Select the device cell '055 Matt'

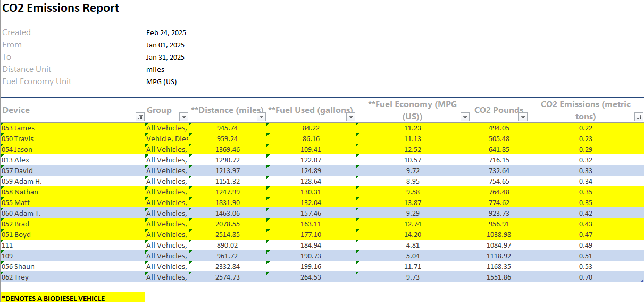pos(73,202)
